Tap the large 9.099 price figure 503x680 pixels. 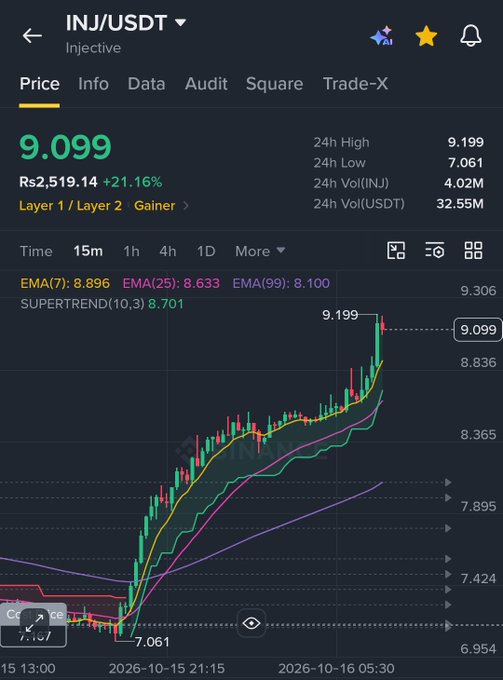click(65, 147)
